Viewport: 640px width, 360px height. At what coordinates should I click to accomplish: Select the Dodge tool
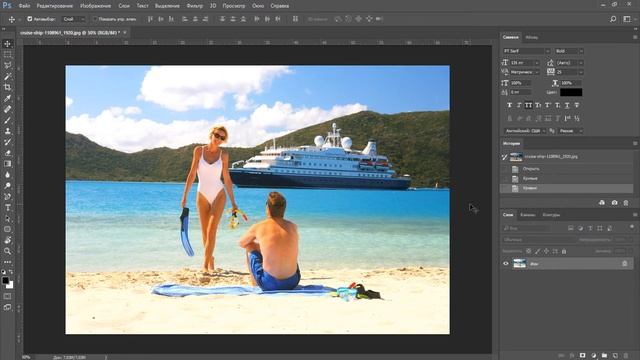[7, 186]
